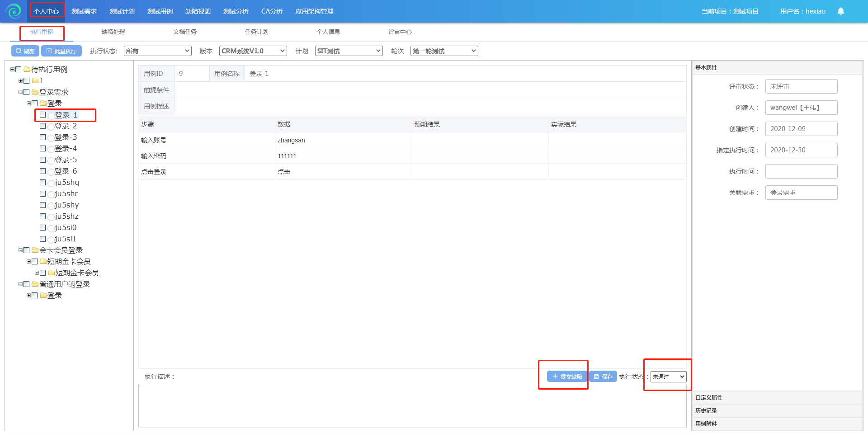This screenshot has width=868, height=438.
Task: Click the 提交缺陷 submit defect button
Action: click(x=567, y=377)
